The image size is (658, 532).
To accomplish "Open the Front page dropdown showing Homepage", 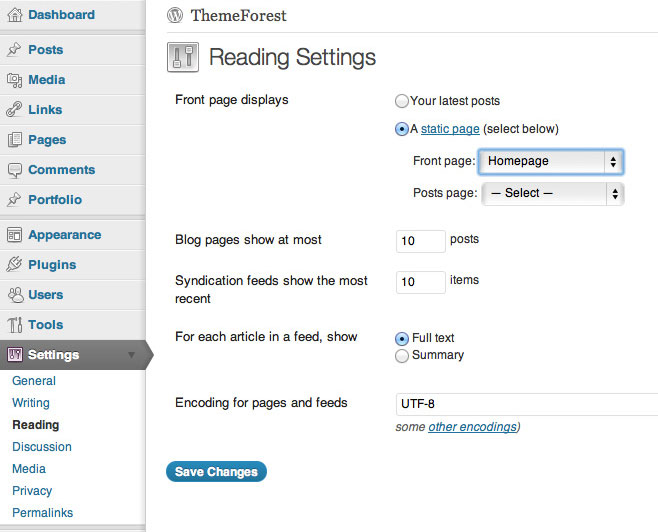I will pos(551,161).
